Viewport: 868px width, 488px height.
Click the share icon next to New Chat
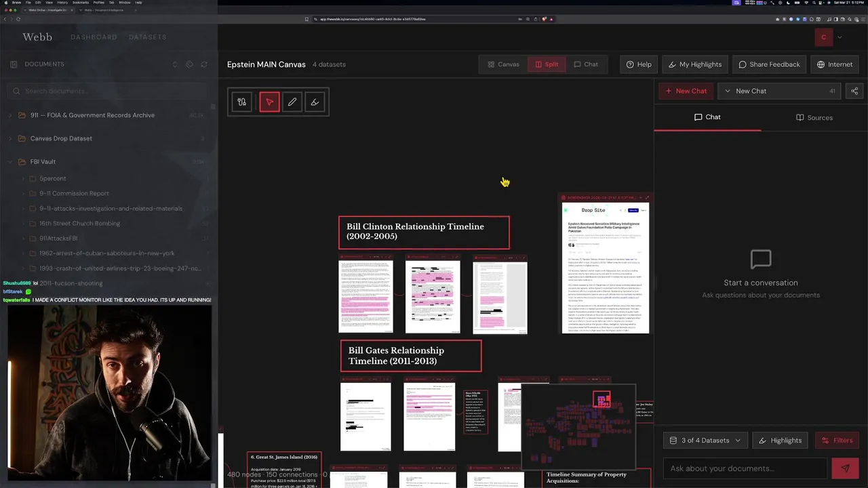point(854,91)
